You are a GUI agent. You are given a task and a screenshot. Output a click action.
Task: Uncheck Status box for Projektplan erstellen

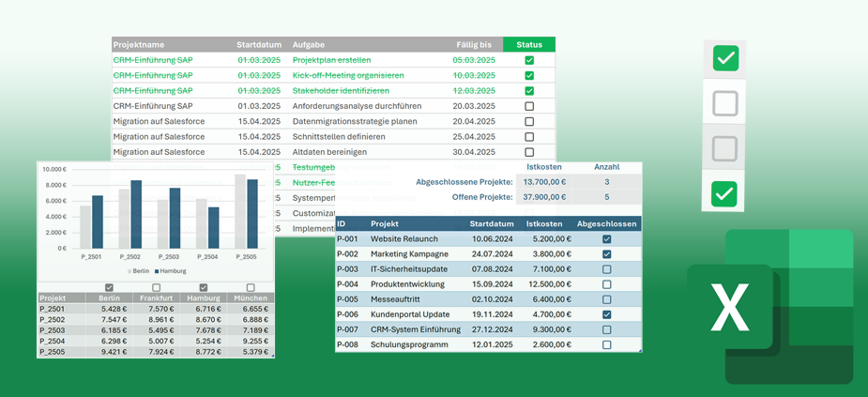pyautogui.click(x=529, y=60)
